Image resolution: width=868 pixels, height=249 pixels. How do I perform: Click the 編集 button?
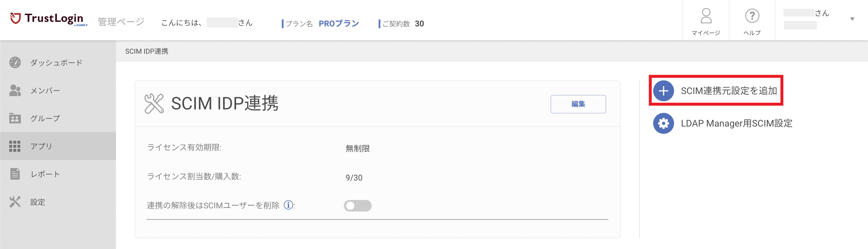[x=578, y=104]
